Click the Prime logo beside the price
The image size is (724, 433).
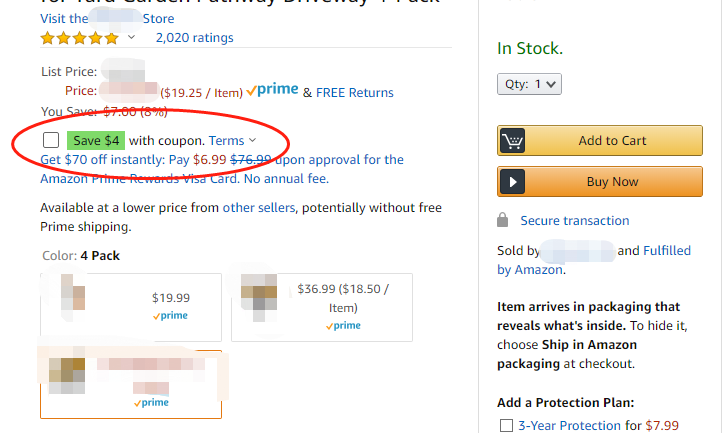(x=272, y=91)
